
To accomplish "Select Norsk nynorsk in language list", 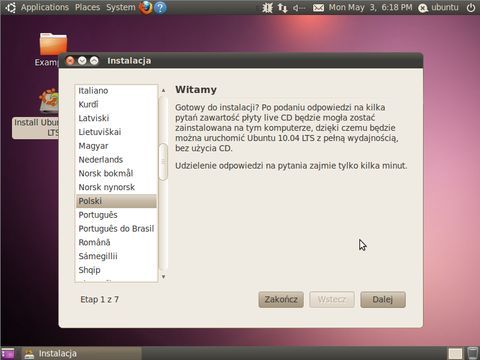I will tap(116, 187).
